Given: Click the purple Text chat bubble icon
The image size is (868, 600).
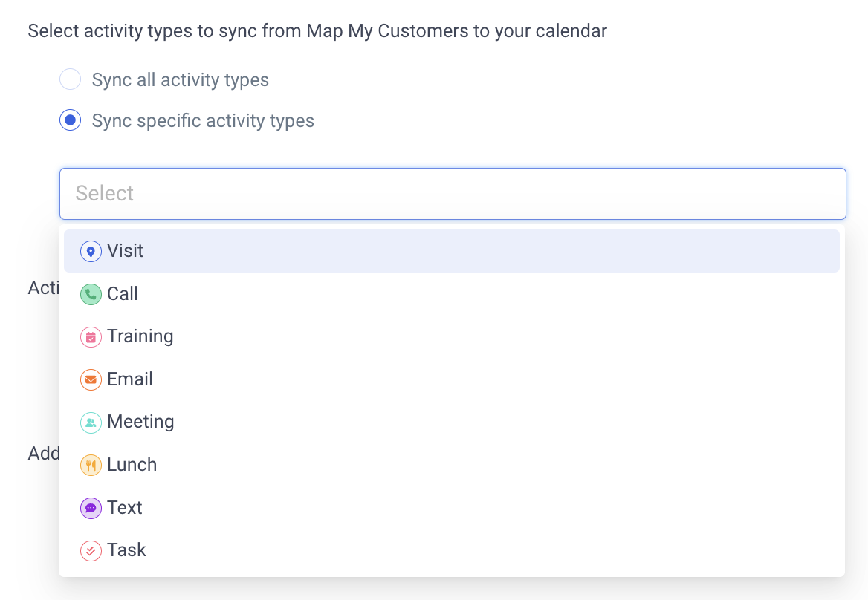Looking at the screenshot, I should (x=91, y=508).
